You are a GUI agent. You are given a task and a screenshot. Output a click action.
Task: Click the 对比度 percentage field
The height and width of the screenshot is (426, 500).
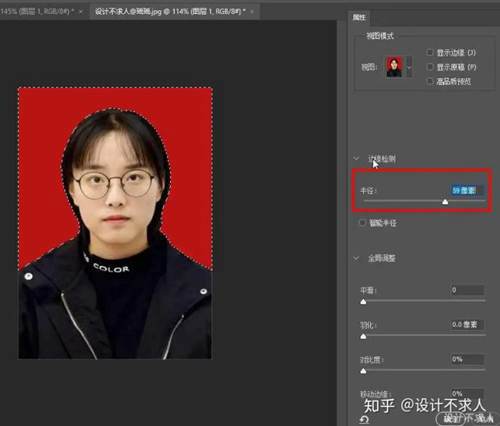click(467, 359)
